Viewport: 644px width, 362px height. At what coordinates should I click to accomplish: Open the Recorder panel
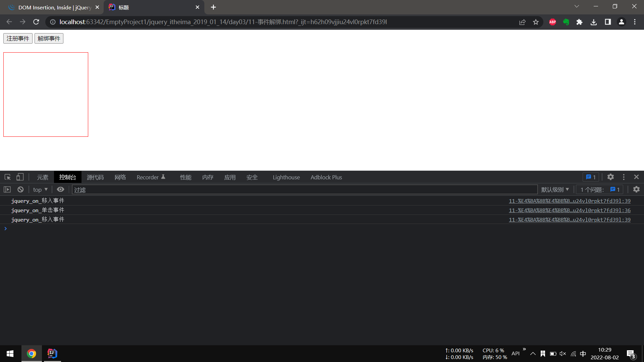point(151,177)
